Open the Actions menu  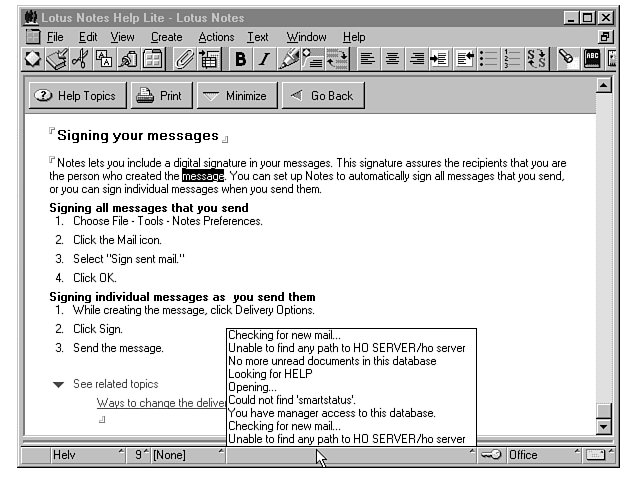(x=216, y=37)
